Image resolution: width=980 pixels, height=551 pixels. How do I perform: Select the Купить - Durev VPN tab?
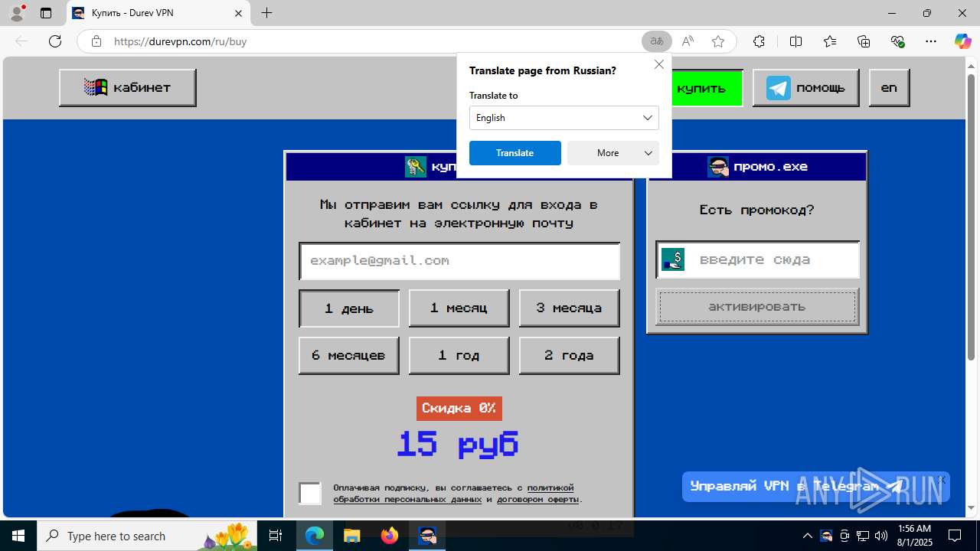[x=158, y=13]
